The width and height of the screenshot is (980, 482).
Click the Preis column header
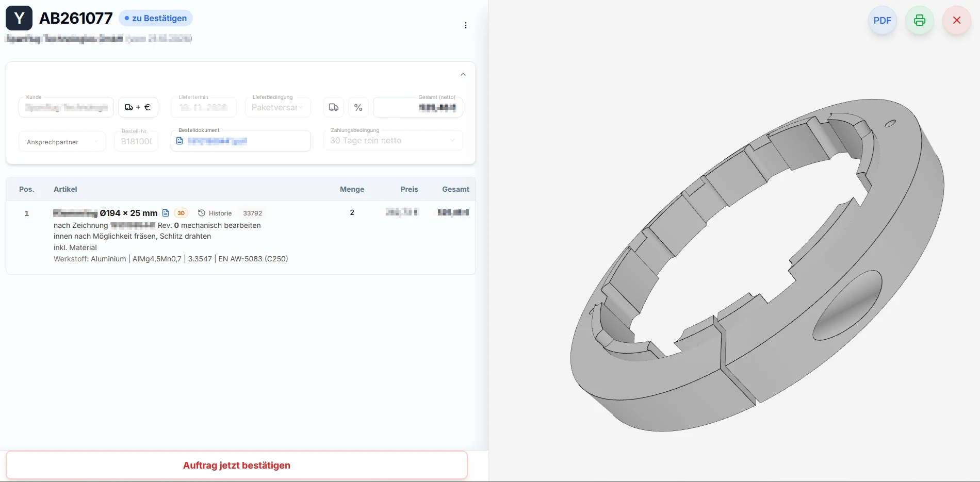coord(409,189)
